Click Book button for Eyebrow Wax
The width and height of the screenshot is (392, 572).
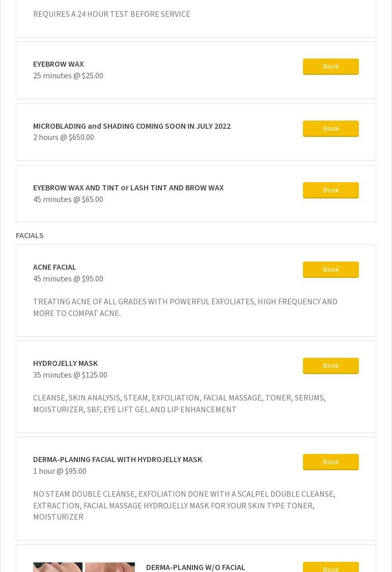330,66
